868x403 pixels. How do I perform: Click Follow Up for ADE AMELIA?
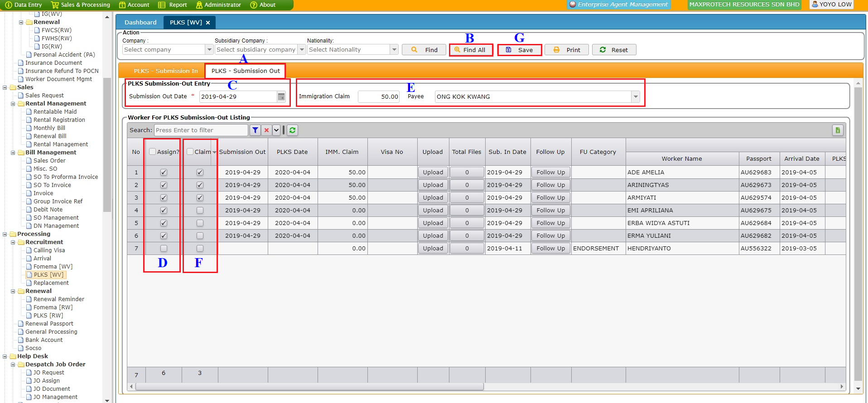coord(550,173)
